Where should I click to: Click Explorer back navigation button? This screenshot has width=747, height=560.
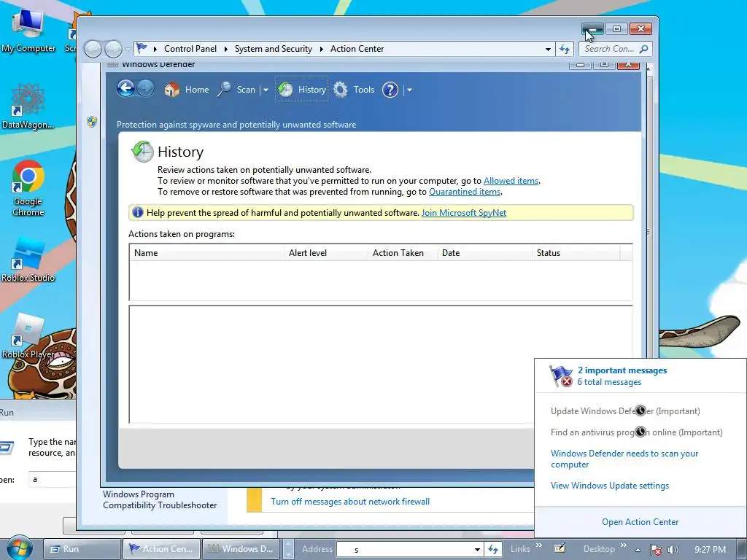tap(93, 49)
